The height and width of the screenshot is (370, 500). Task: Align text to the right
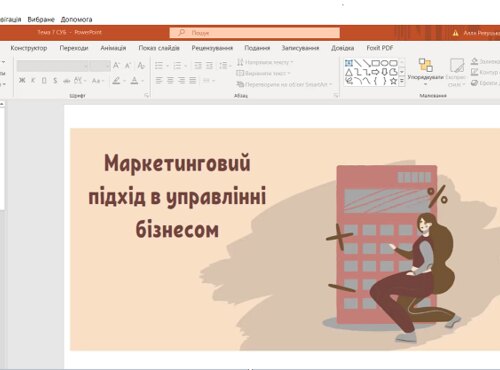(x=181, y=80)
